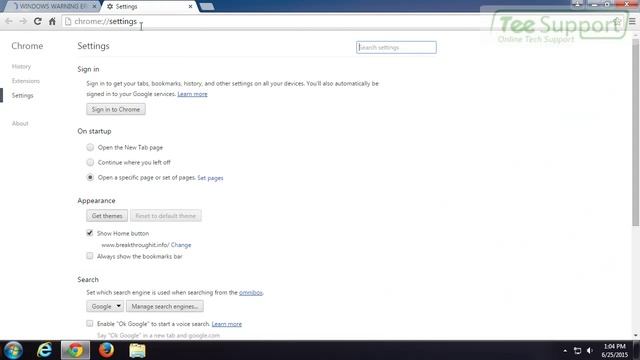640x360 pixels.
Task: Click the vertical scrollbar thumb
Action: click(636, 133)
